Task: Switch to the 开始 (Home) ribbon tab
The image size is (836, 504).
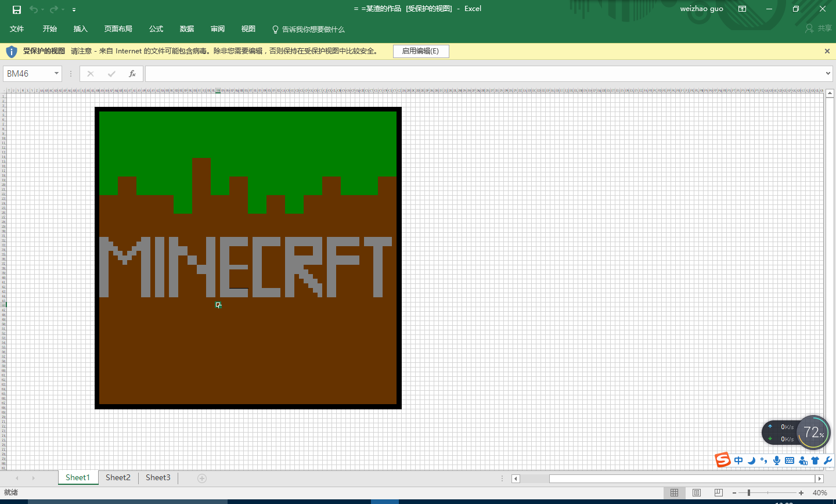Action: (x=50, y=29)
